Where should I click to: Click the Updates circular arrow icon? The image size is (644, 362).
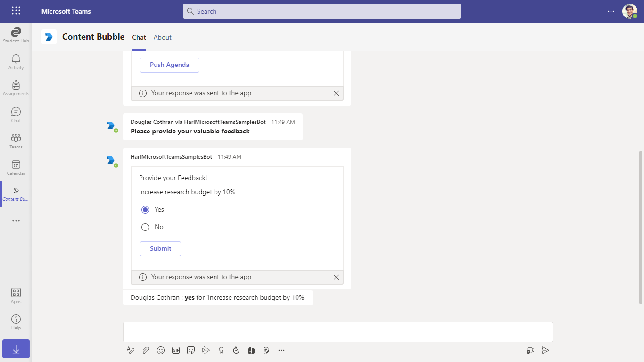coord(236,350)
